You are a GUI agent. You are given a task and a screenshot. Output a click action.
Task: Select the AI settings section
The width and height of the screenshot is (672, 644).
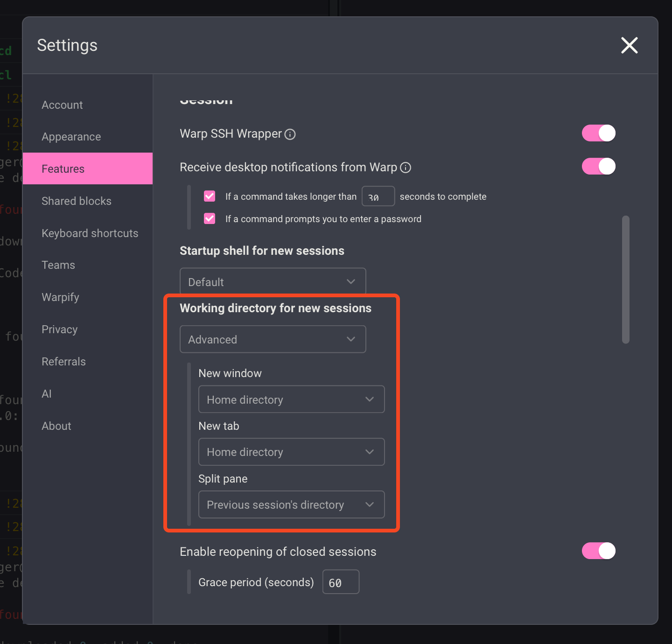click(47, 394)
